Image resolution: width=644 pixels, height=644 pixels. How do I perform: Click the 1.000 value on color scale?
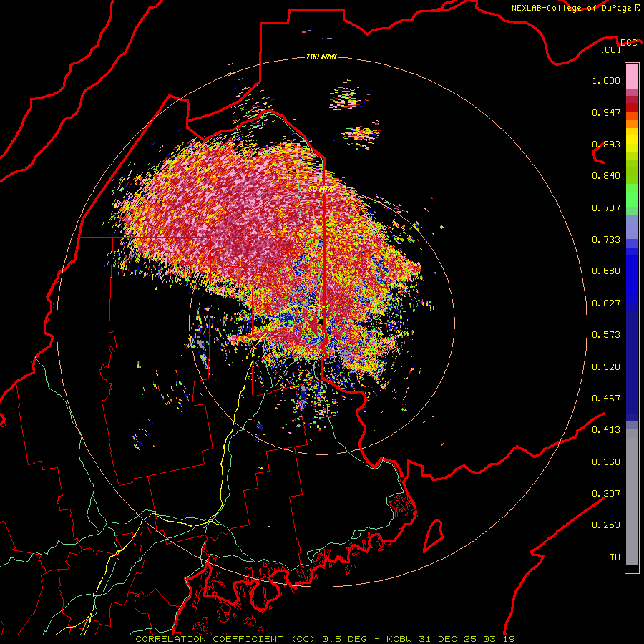606,80
